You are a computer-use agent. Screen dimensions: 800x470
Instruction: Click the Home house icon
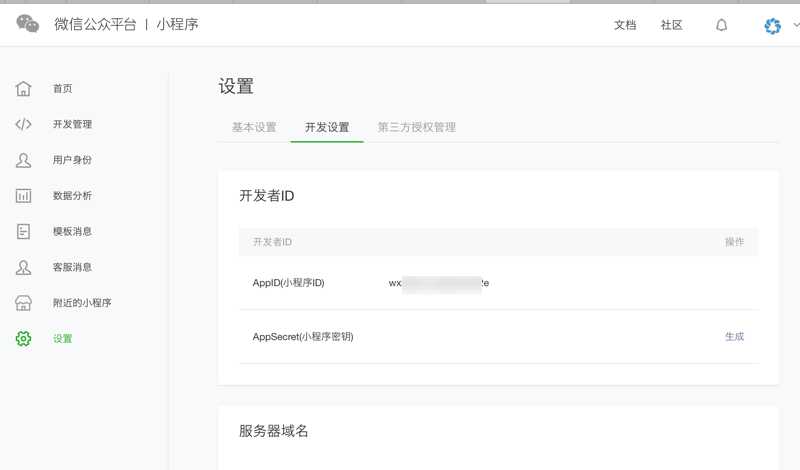24,89
